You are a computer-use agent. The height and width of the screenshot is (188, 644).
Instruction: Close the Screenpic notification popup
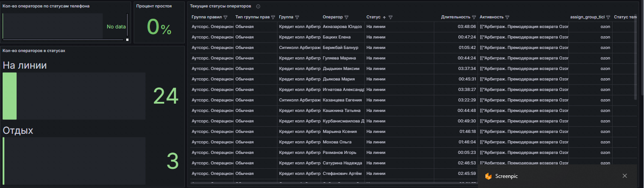(625, 176)
